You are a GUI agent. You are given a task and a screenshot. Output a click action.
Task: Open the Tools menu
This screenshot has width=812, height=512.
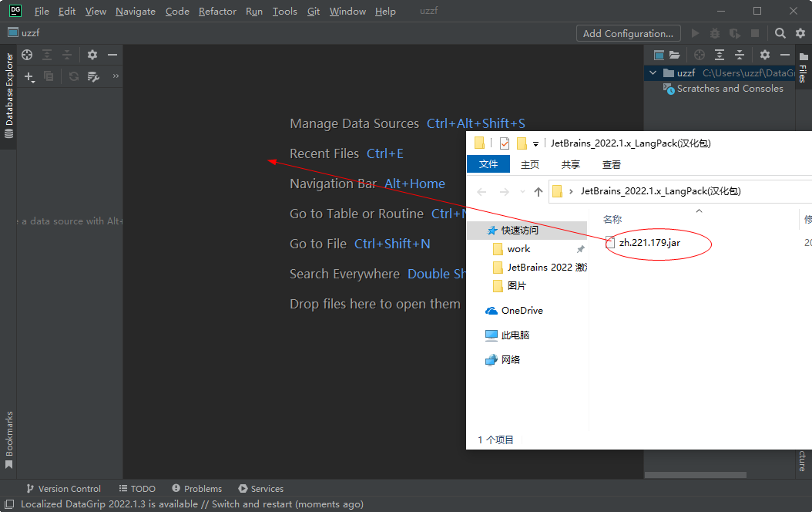click(x=285, y=12)
